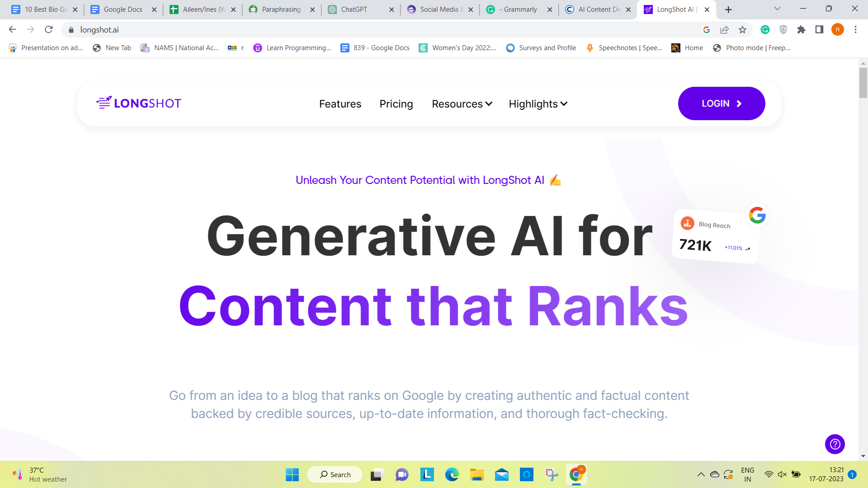Open the tab search dropdown arrow
This screenshot has height=488, width=868.
click(777, 9)
